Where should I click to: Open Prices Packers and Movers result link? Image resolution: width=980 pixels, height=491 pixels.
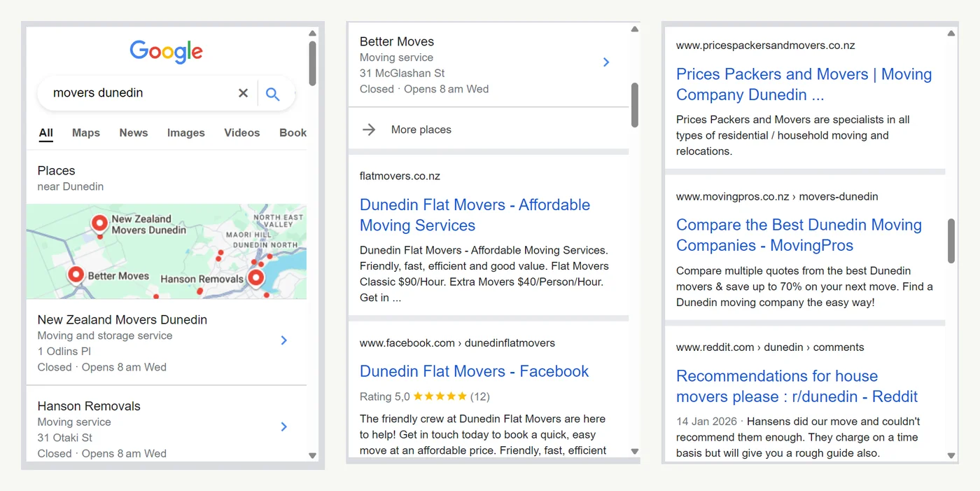click(804, 84)
